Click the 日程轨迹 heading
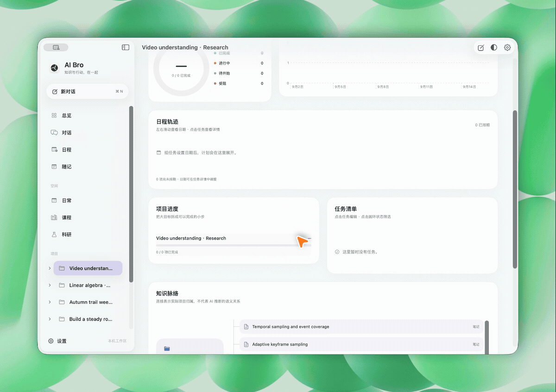 pos(167,121)
